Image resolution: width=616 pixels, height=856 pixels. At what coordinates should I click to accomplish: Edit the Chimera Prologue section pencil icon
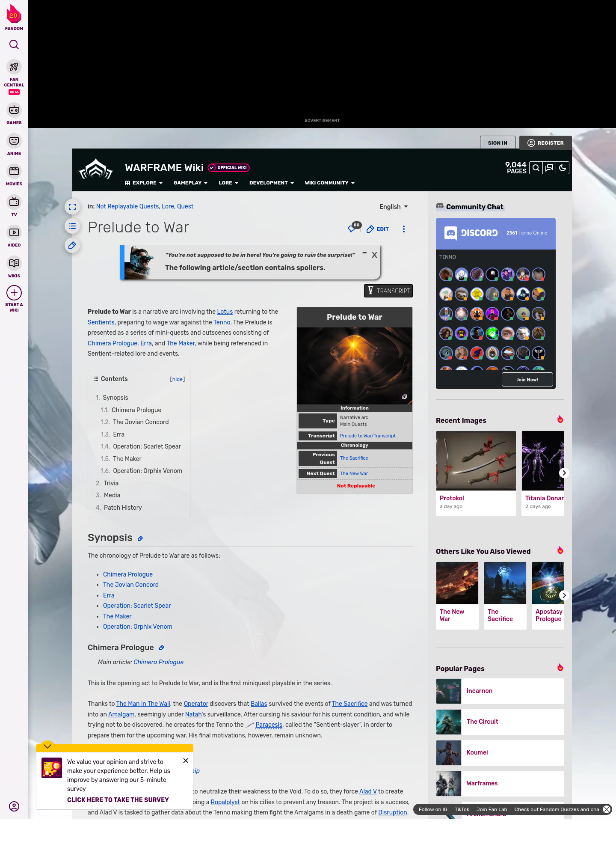click(162, 648)
